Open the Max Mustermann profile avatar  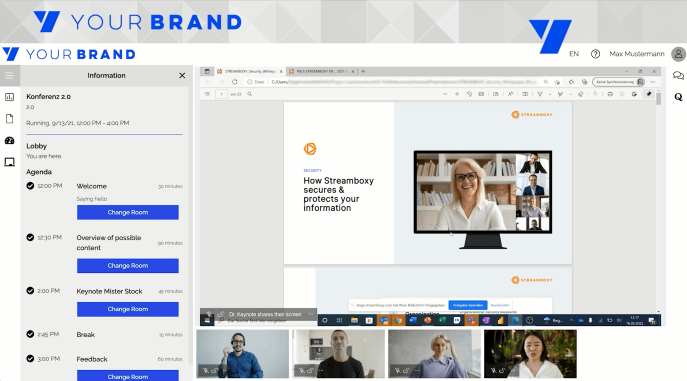pyautogui.click(x=678, y=54)
